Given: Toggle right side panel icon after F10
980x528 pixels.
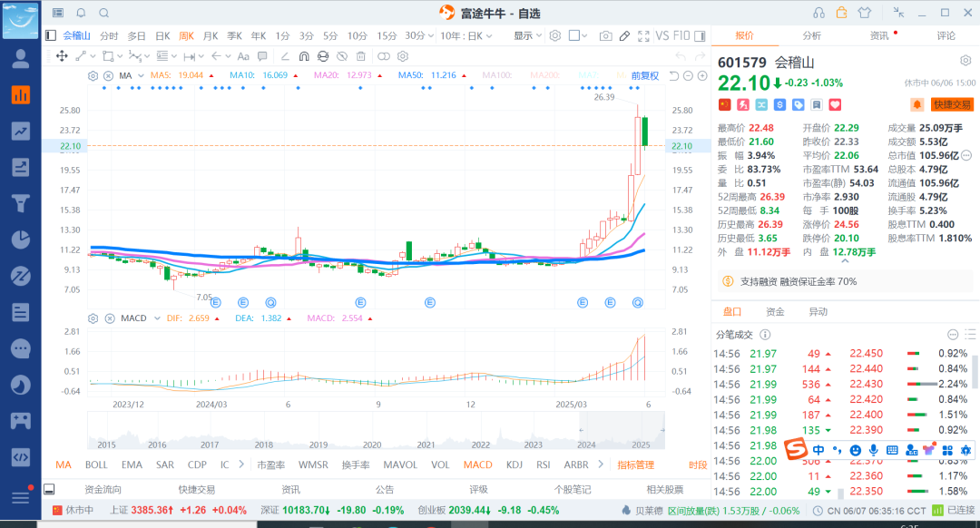Looking at the screenshot, I should (x=700, y=36).
